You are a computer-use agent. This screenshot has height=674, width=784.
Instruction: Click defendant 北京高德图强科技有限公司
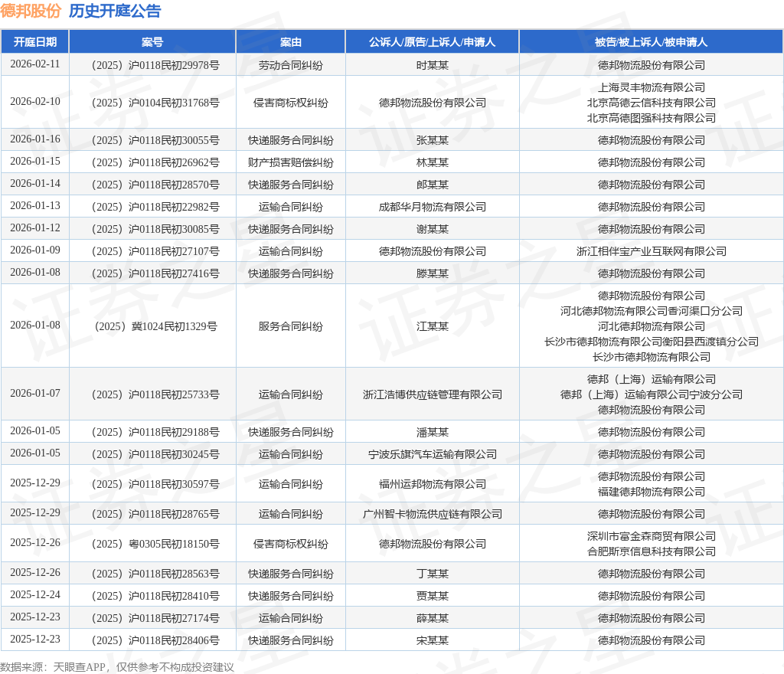[x=651, y=118]
